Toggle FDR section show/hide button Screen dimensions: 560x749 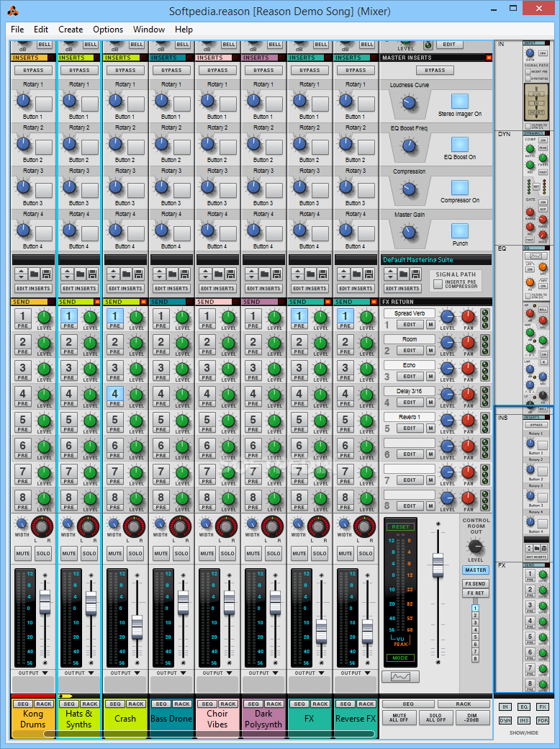click(x=543, y=720)
